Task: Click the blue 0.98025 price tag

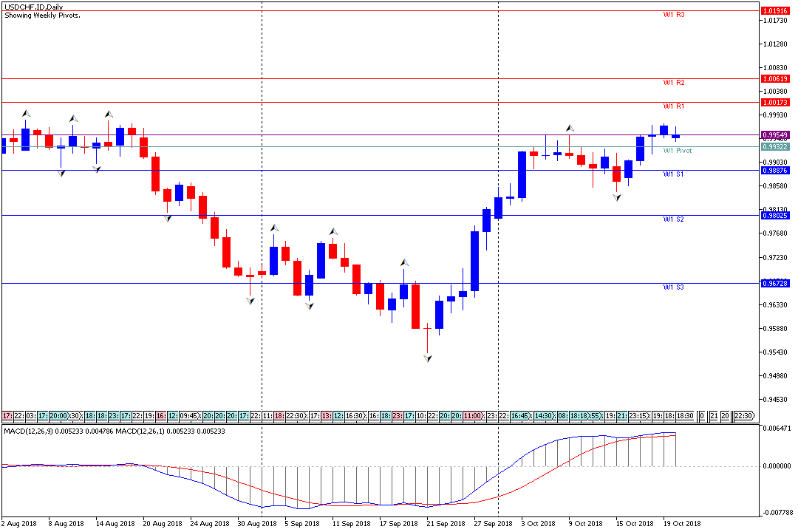Action: coord(775,216)
